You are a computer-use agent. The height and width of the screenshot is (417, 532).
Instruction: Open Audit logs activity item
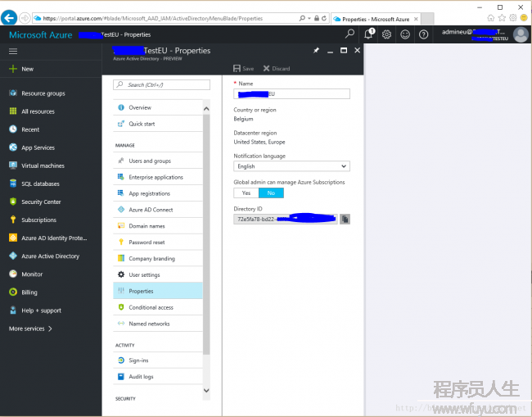point(158,377)
